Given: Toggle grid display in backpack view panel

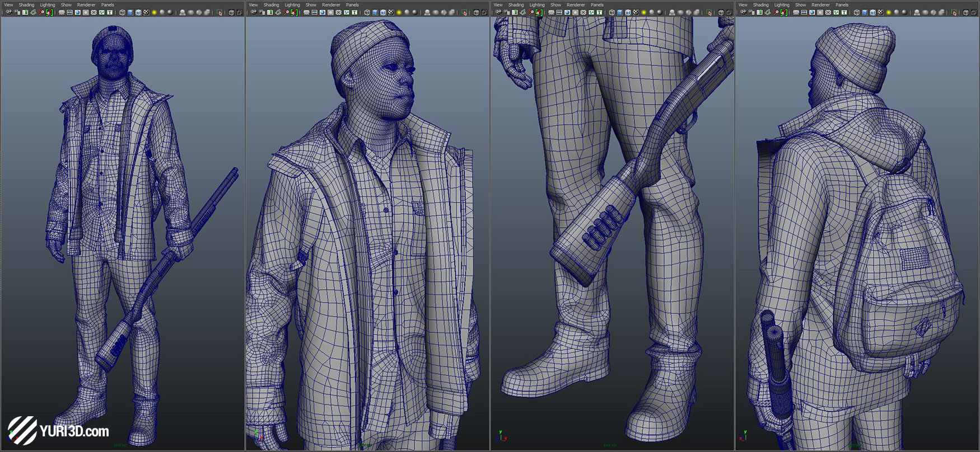Looking at the screenshot, I should [x=796, y=12].
